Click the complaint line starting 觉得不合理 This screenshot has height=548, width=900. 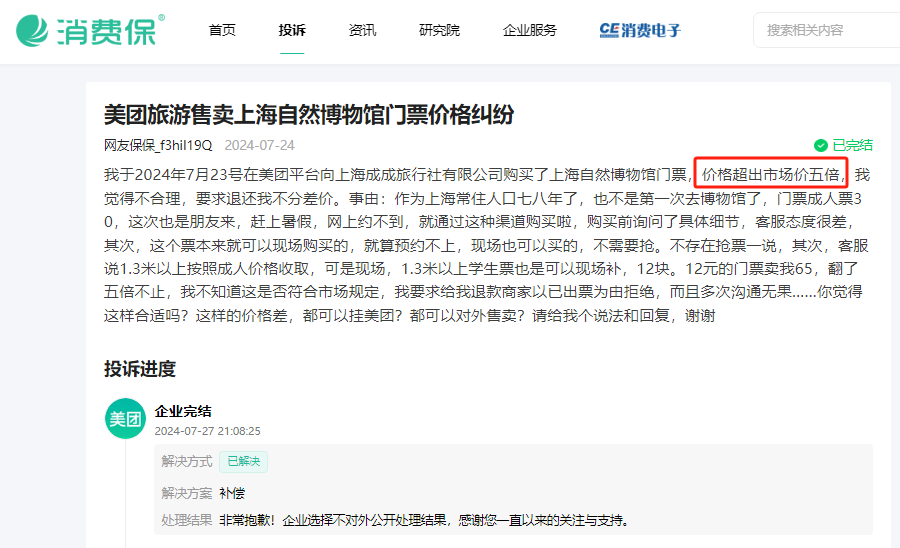[483, 199]
